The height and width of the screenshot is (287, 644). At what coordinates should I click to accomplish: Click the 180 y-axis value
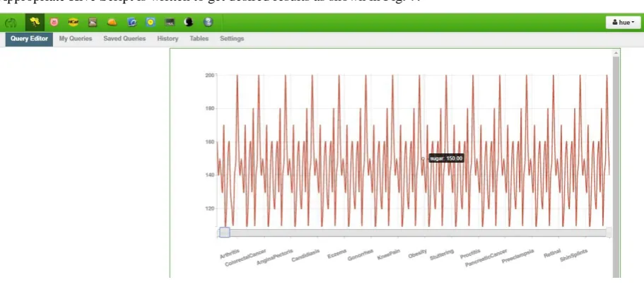(x=209, y=108)
